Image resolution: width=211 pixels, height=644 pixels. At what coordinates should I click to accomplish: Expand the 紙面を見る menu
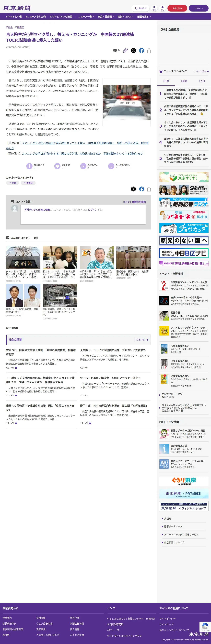(x=144, y=16)
